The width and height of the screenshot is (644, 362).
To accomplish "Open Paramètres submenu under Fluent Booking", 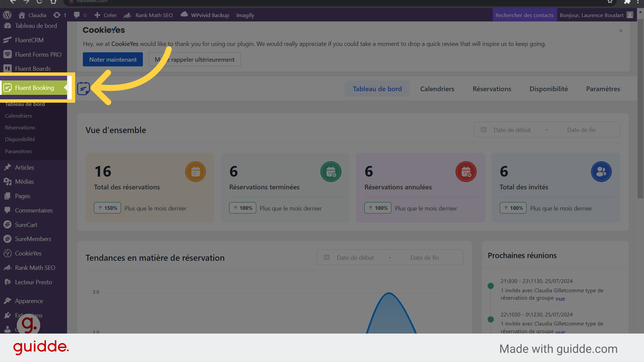I will [x=18, y=151].
